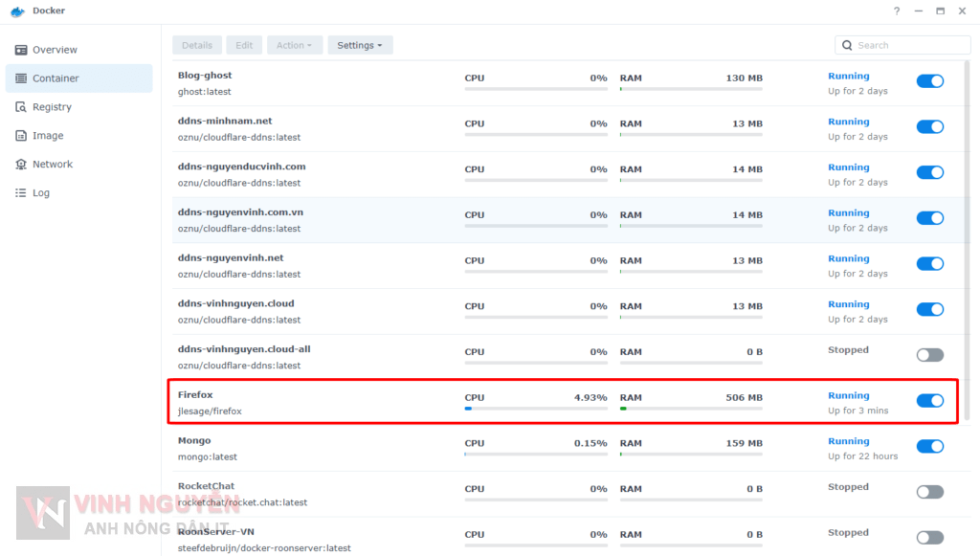Click the Docker whale logo
Image resolution: width=980 pixels, height=556 pixels.
(17, 11)
